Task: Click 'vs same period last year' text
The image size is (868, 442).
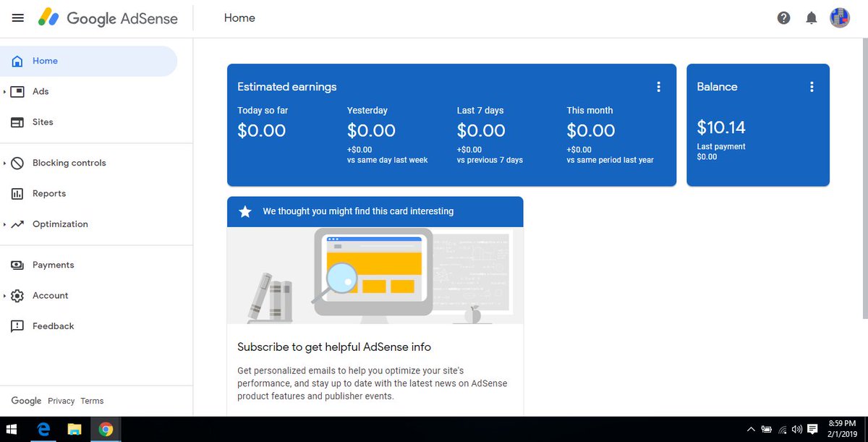Action: pyautogui.click(x=610, y=160)
